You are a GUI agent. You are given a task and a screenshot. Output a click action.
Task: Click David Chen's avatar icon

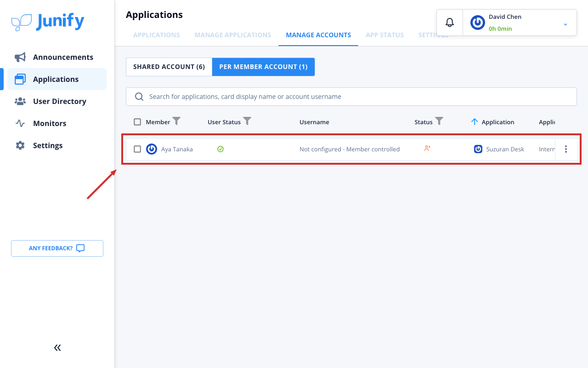[478, 23]
